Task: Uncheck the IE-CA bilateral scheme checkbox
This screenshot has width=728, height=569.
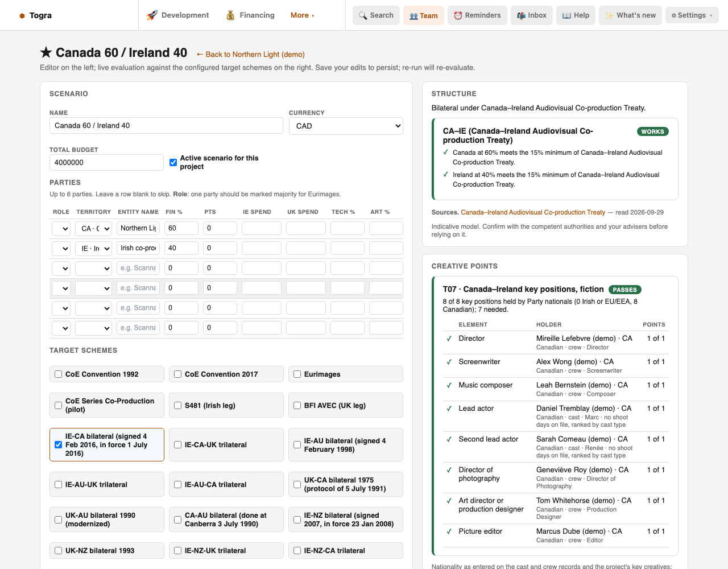Action: [58, 445]
